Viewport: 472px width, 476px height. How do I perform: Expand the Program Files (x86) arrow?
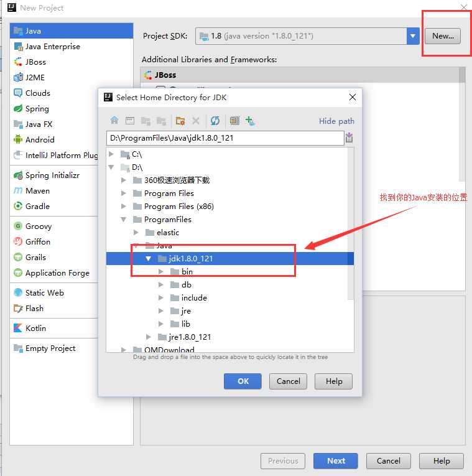124,207
